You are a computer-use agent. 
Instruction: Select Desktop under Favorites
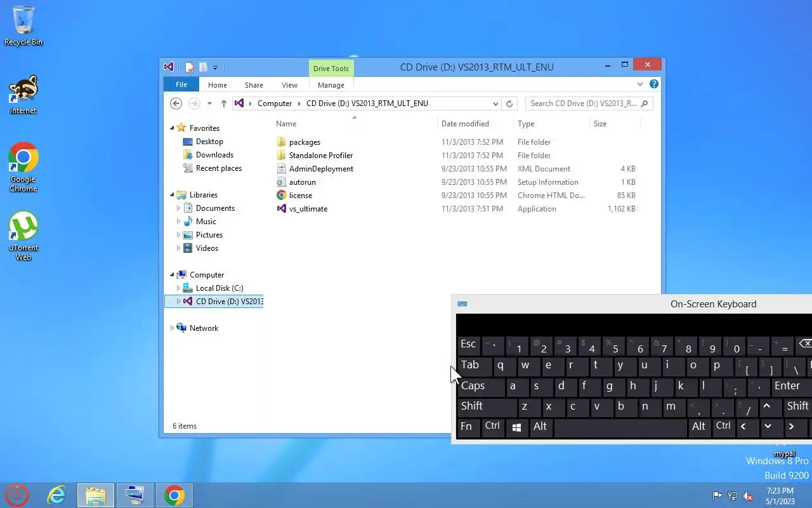[209, 142]
